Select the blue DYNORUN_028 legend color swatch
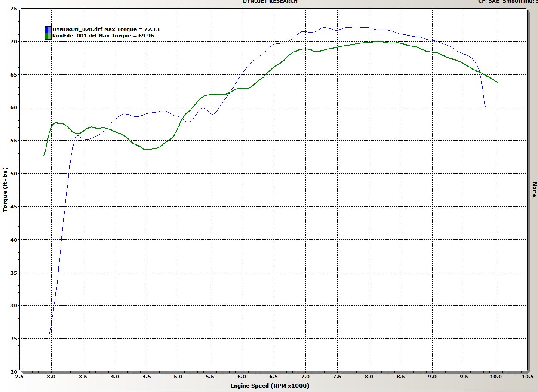 (47, 29)
